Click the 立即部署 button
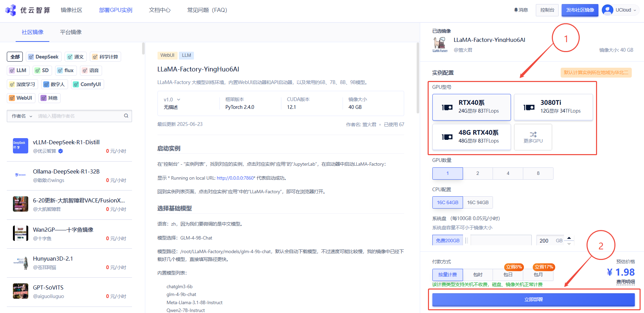 tap(533, 299)
